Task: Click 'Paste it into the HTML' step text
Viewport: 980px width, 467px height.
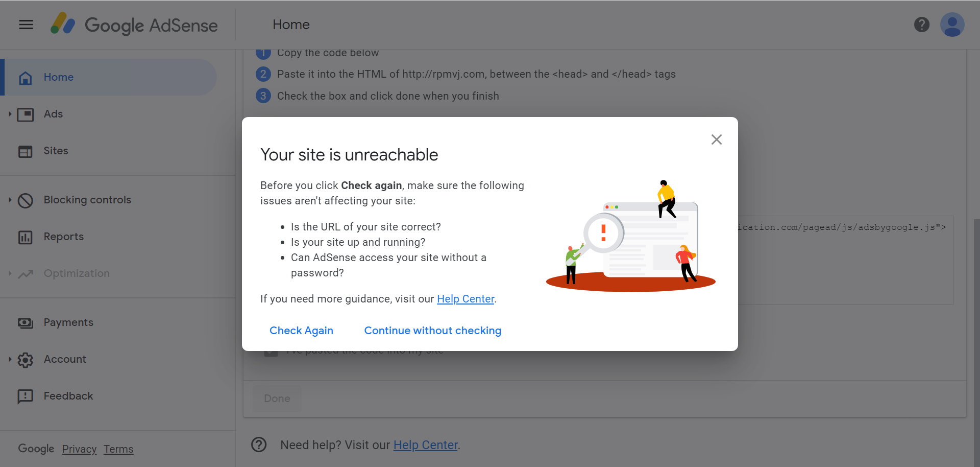Action: (x=476, y=74)
